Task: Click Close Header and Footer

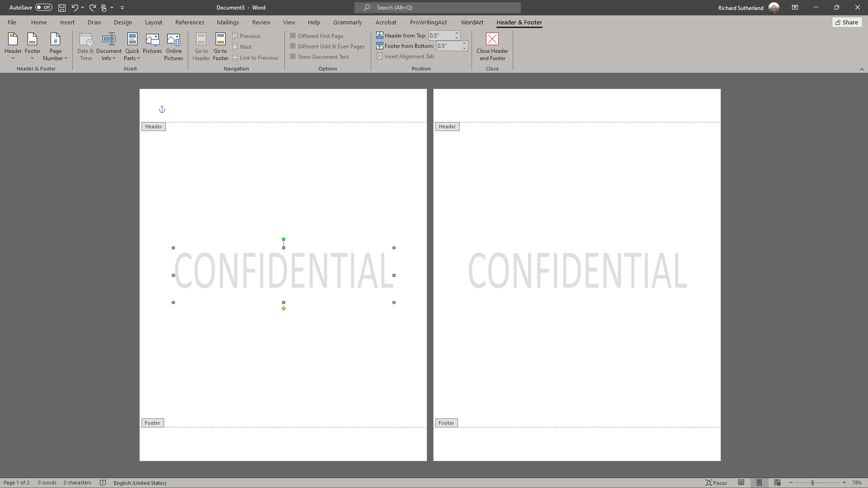Action: [x=492, y=47]
